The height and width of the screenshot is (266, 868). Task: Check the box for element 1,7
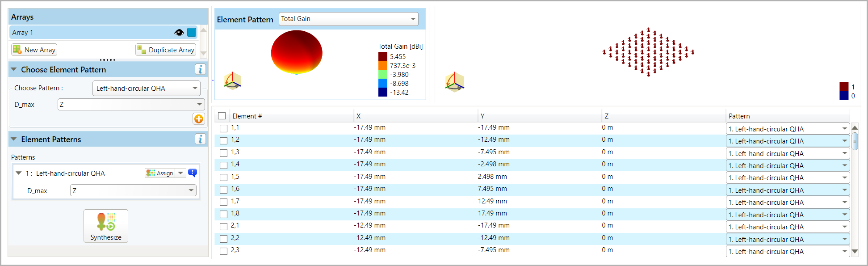224,202
